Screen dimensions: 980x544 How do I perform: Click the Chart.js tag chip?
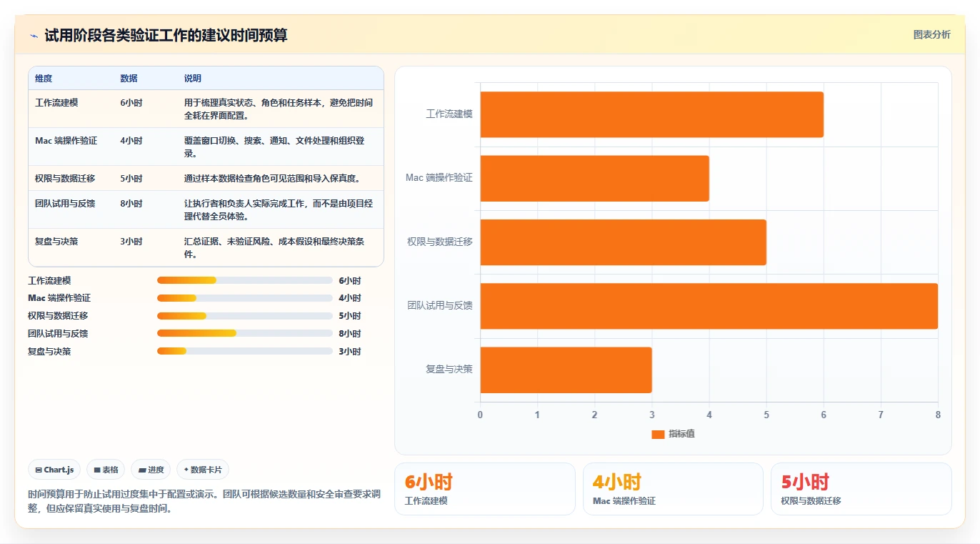tap(54, 470)
